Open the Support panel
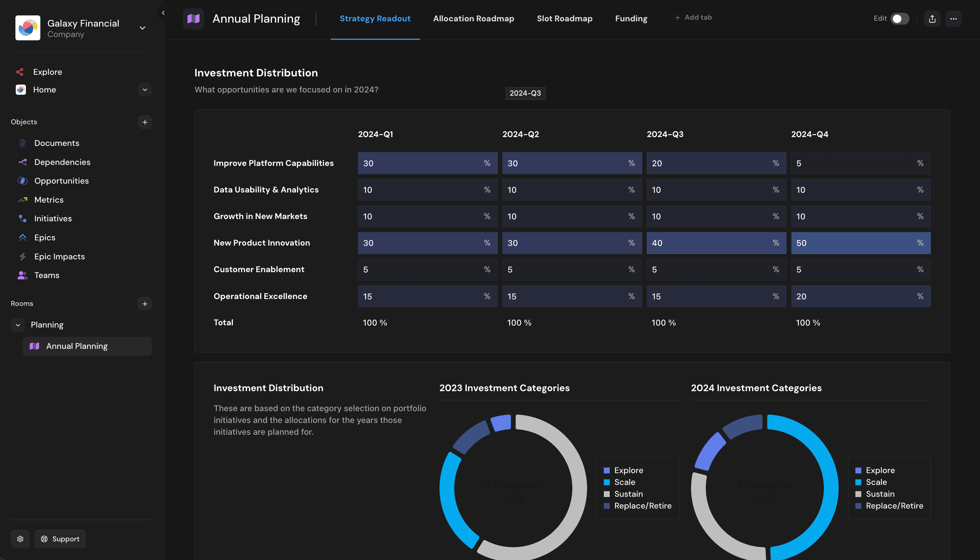The width and height of the screenshot is (980, 560). point(60,538)
